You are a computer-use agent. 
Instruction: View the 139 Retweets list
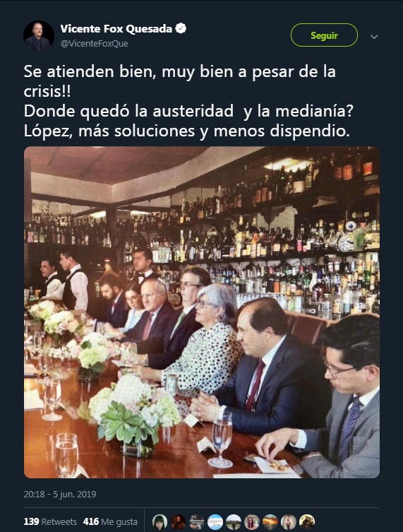50,521
